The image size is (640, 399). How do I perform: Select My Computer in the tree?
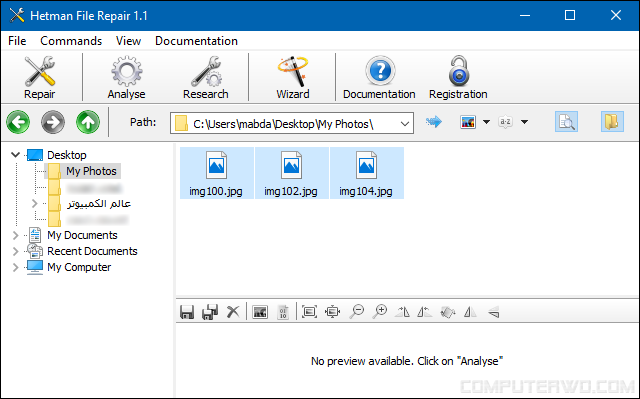(x=79, y=267)
